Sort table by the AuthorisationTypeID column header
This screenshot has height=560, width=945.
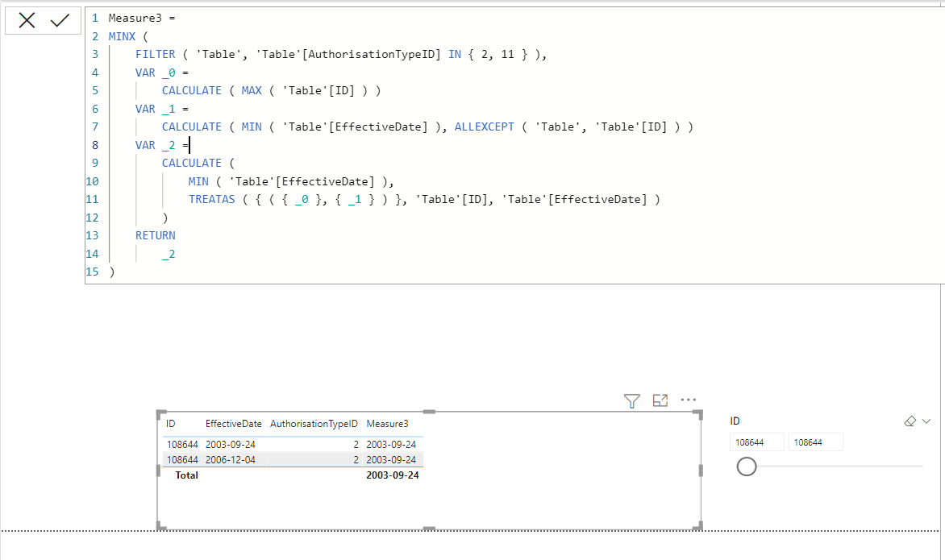click(x=314, y=424)
